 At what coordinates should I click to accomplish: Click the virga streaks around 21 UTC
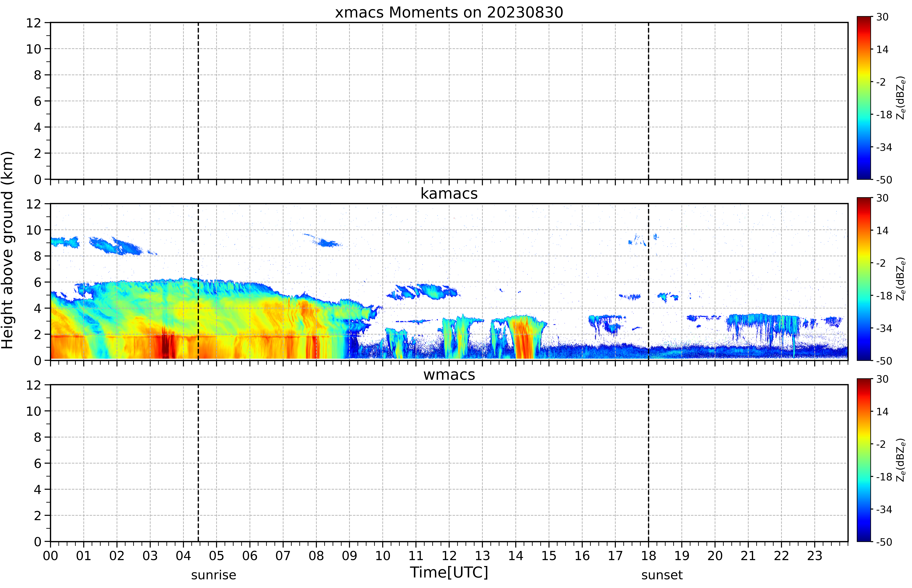click(763, 328)
